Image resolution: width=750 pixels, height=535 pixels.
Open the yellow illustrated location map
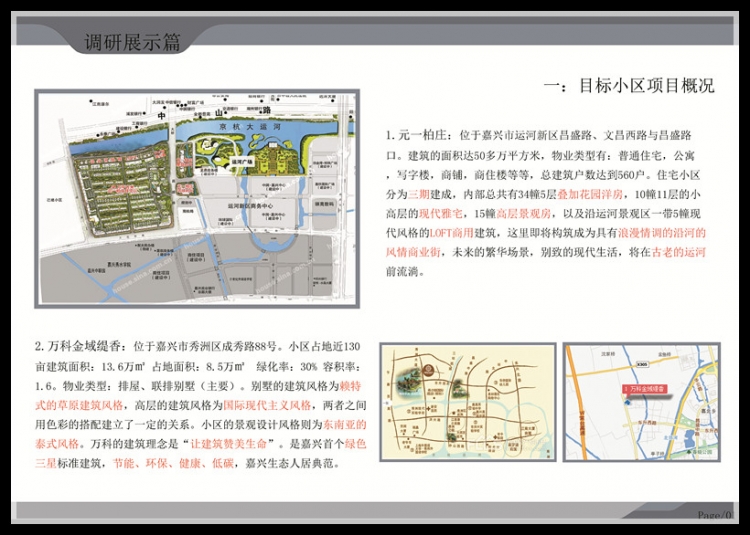point(468,402)
